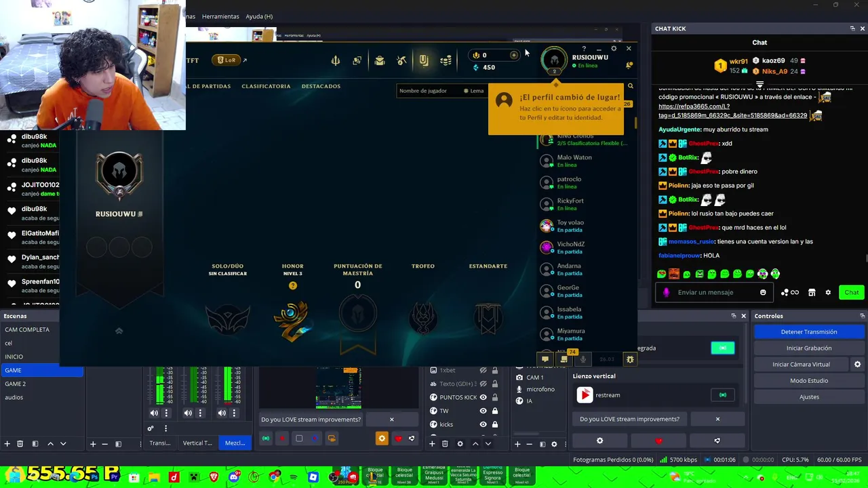This screenshot has height=488, width=868.
Task: Open Brave browser from the taskbar
Action: 214,477
